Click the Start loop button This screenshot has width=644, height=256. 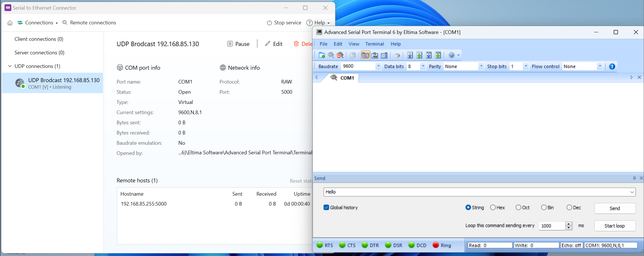(x=615, y=226)
